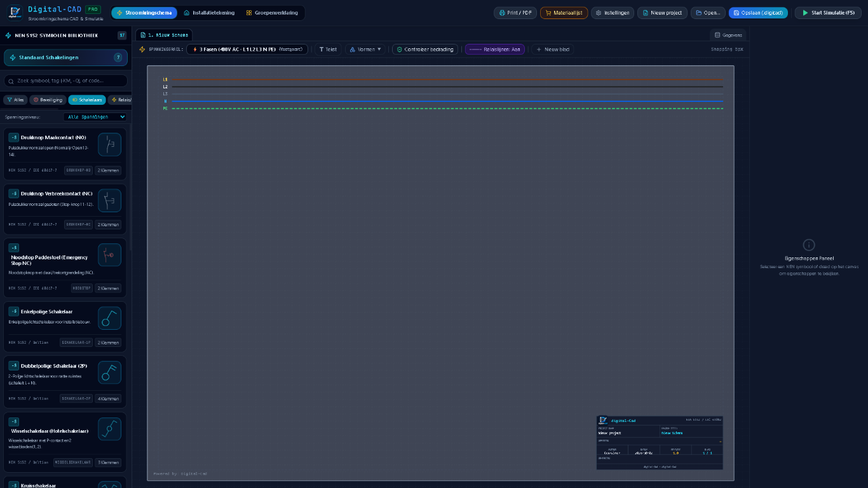Open the Gegevens tab
The image size is (868, 488).
coord(728,35)
